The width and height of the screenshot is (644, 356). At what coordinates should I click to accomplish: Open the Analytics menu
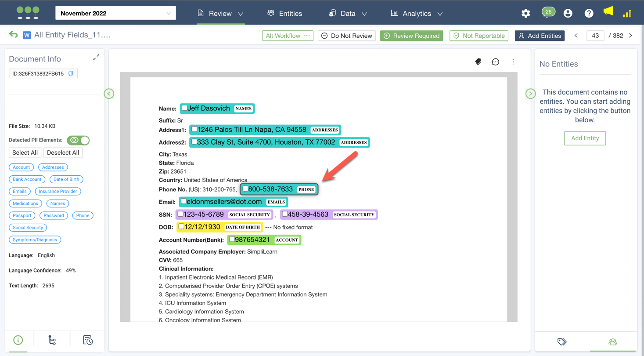coord(417,14)
